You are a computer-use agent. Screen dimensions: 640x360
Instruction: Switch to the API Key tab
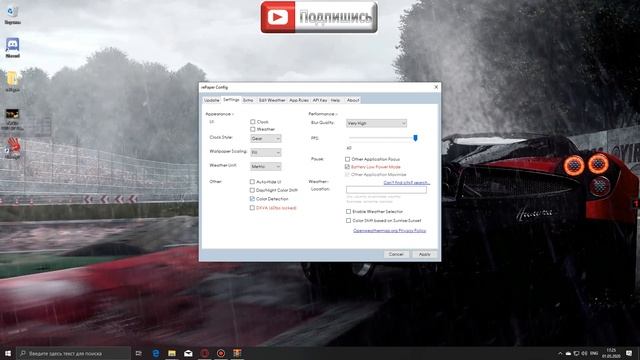320,100
